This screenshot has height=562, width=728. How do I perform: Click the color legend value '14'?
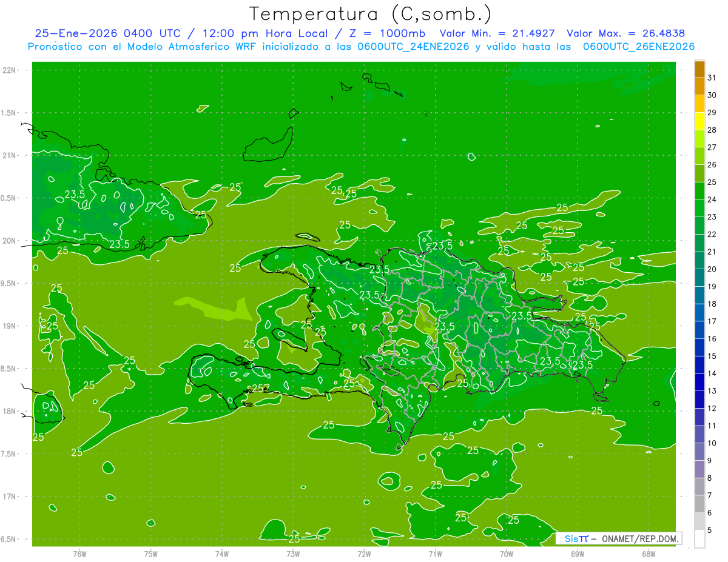point(712,373)
